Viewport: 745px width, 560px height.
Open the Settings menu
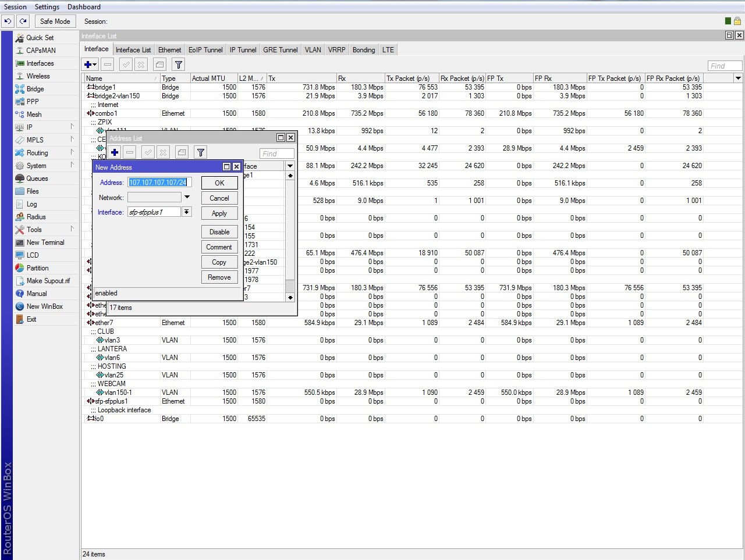[47, 7]
